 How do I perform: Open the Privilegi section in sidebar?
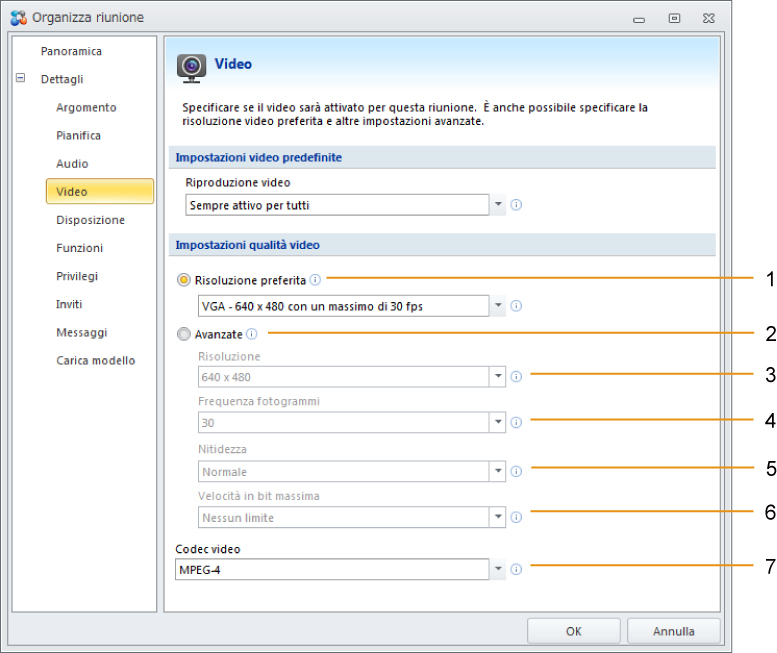[77, 276]
